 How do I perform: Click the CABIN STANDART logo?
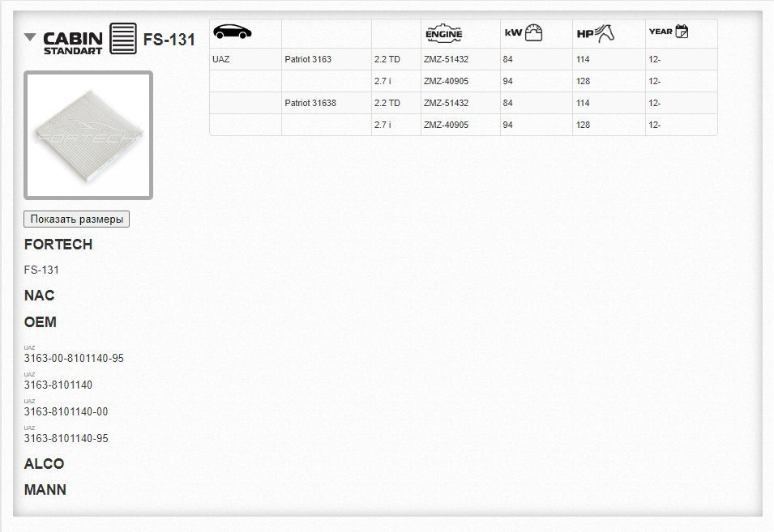coord(73,43)
